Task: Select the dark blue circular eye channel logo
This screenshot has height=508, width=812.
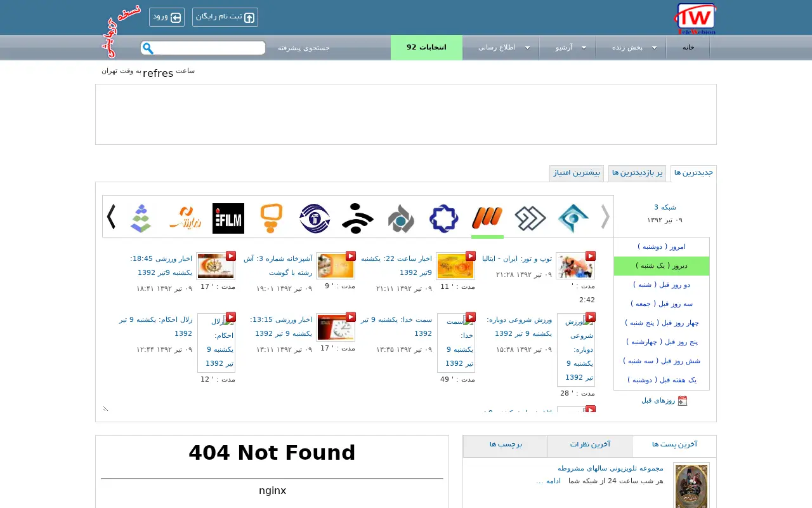Action: pyautogui.click(x=315, y=218)
